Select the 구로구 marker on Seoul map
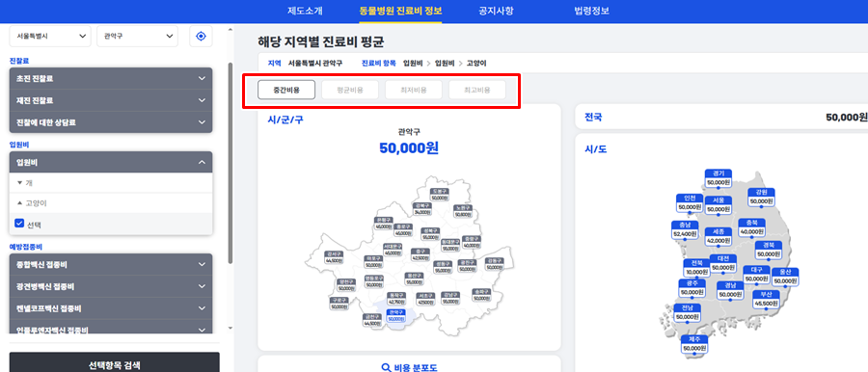Image resolution: width=868 pixels, height=372 pixels. click(339, 303)
